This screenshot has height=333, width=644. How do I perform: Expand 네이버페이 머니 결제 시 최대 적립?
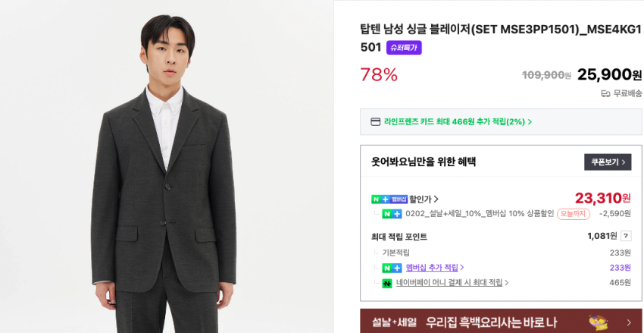(x=452, y=283)
